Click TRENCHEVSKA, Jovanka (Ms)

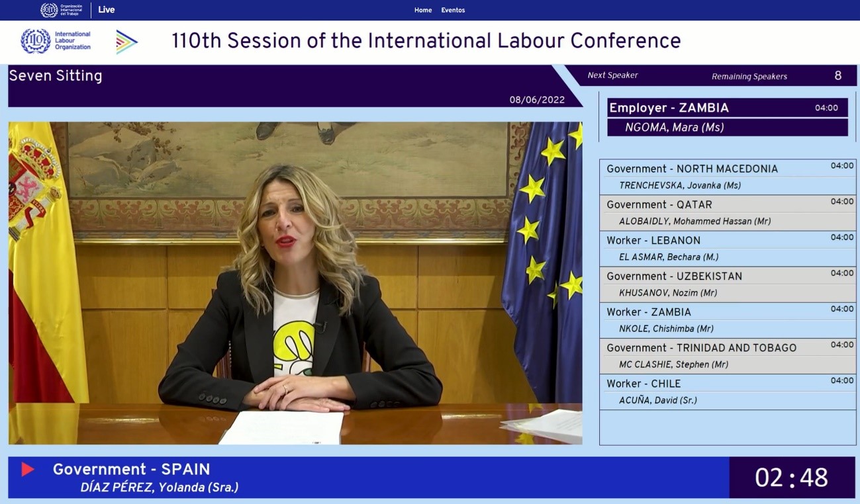[x=680, y=186]
